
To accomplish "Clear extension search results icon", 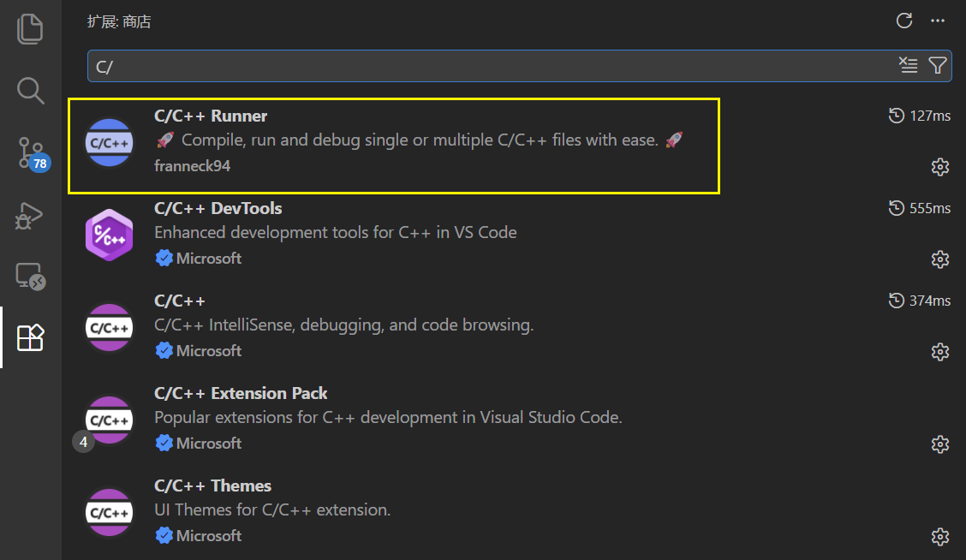I will click(908, 65).
